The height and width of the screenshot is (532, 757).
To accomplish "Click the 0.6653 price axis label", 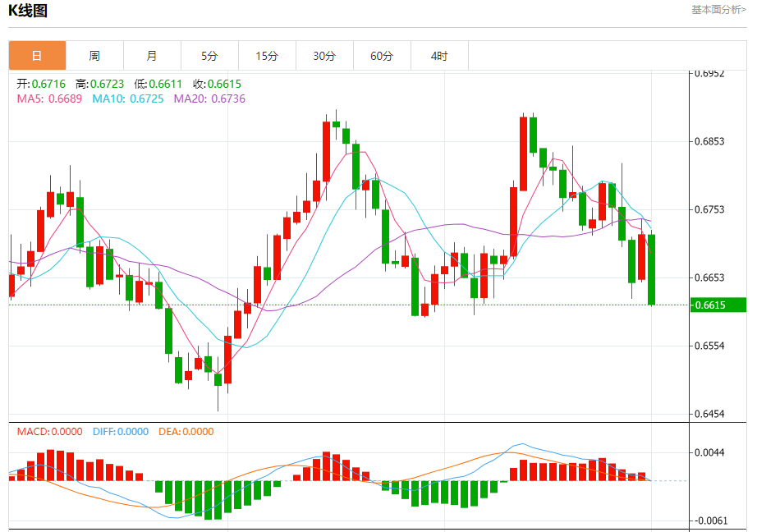I will click(x=709, y=277).
